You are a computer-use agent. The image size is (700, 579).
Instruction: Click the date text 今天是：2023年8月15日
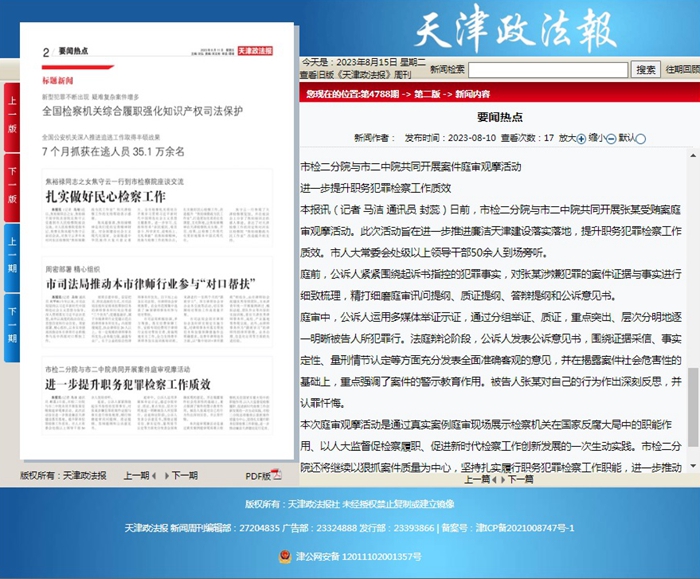[x=350, y=62]
